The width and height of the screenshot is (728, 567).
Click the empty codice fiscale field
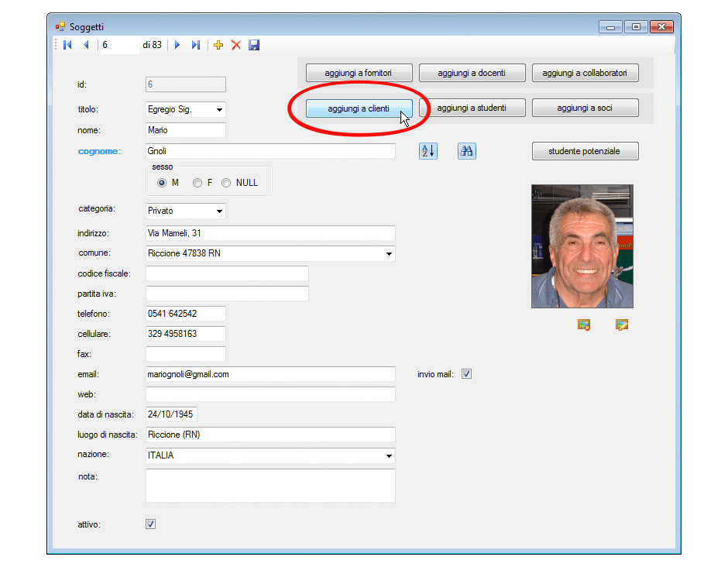pos(227,273)
